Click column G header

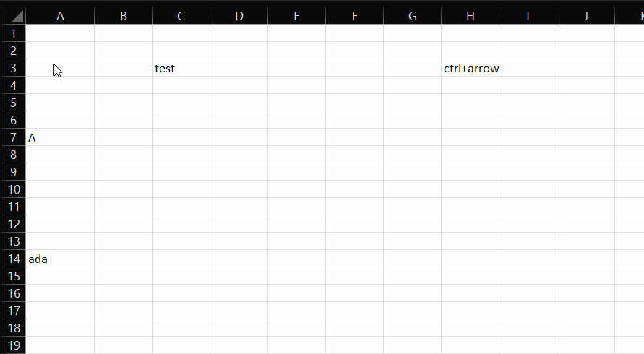point(412,16)
